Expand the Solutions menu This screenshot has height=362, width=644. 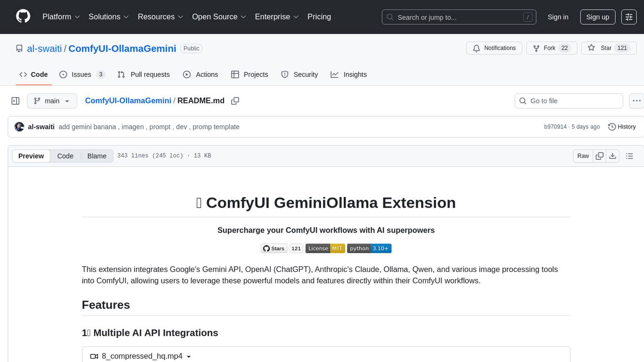(108, 17)
